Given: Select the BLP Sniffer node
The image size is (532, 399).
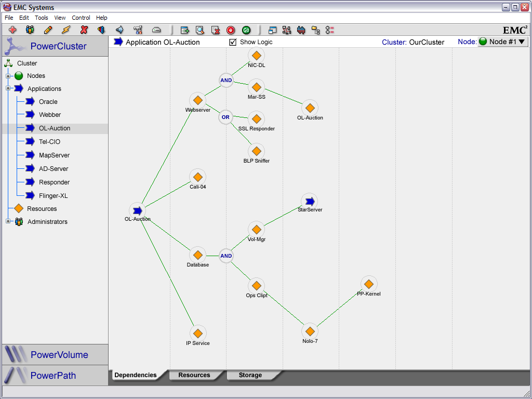Looking at the screenshot, I should (x=257, y=151).
